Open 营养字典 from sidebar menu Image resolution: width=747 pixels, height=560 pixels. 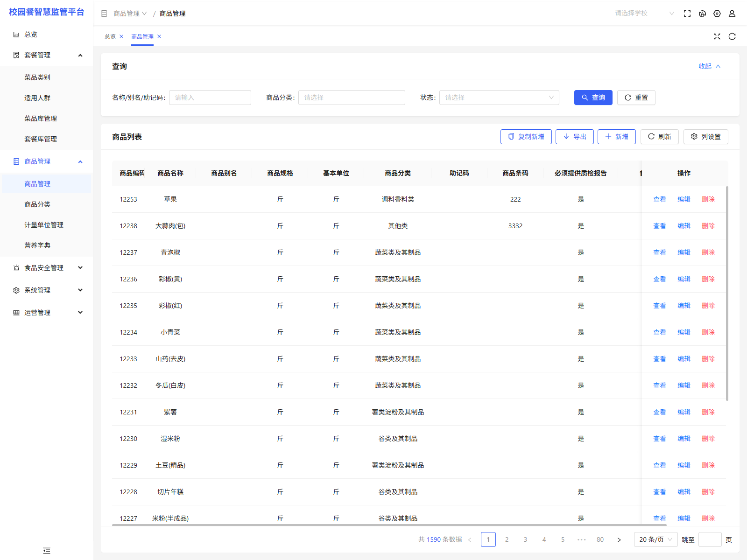pos(37,245)
